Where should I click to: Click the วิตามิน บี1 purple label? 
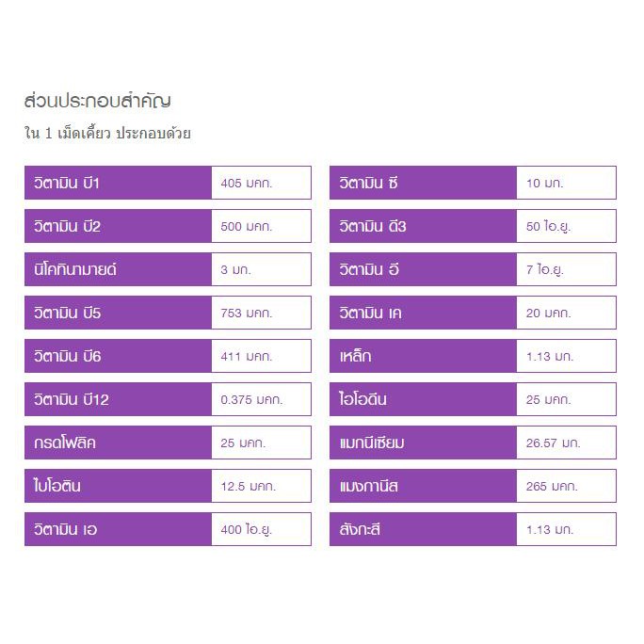coord(118,183)
